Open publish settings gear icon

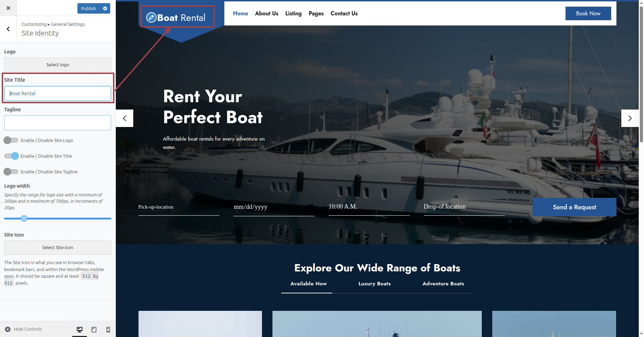pos(105,8)
